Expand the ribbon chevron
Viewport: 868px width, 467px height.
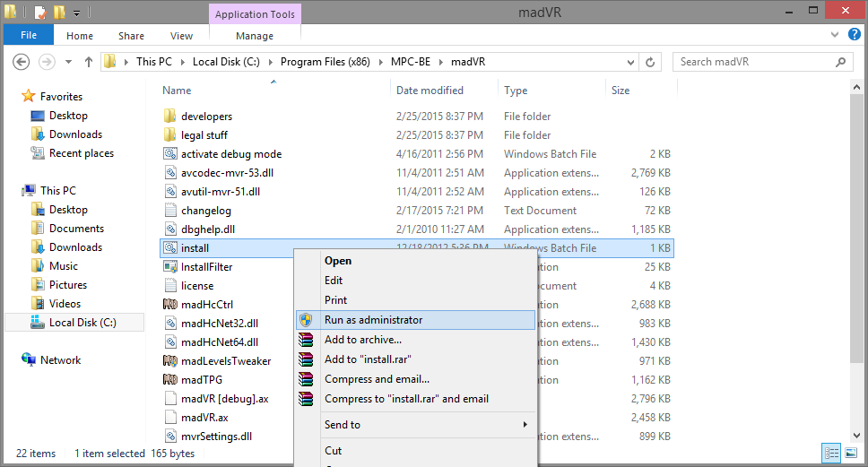click(835, 35)
